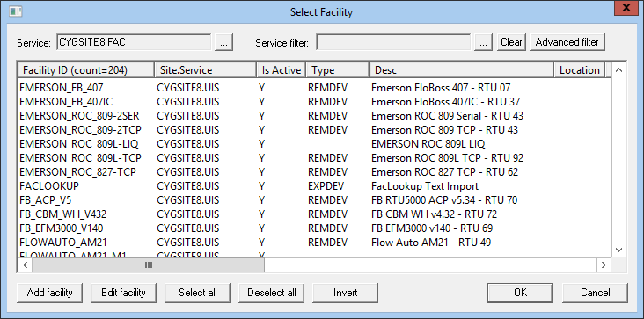644x319 pixels.
Task: Click REMDEV type in EMERSON_FB_407 row
Action: tap(328, 88)
